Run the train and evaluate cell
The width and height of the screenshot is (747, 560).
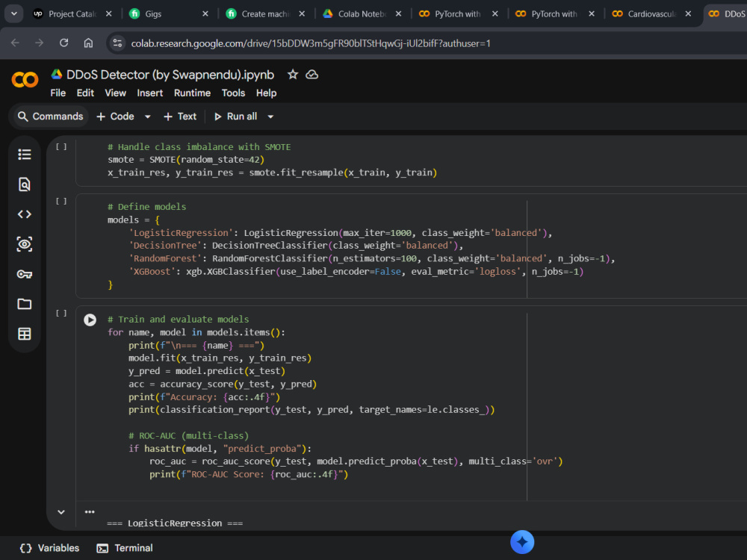point(90,320)
